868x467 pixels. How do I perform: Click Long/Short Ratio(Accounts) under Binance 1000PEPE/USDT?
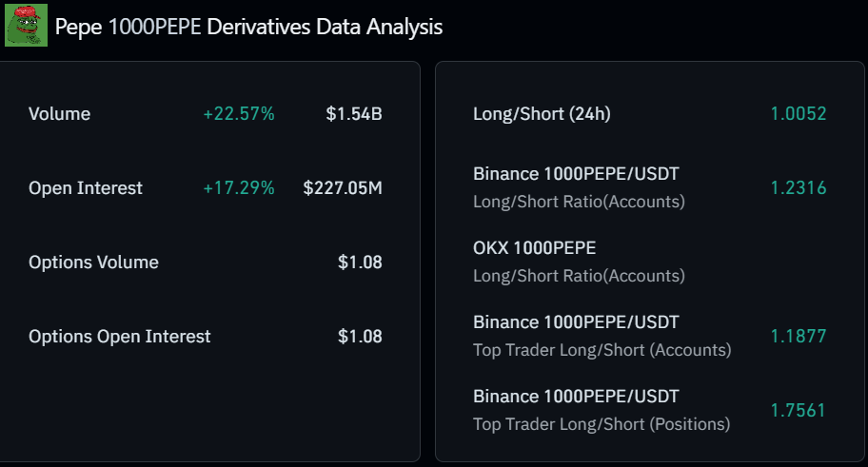pyautogui.click(x=579, y=202)
